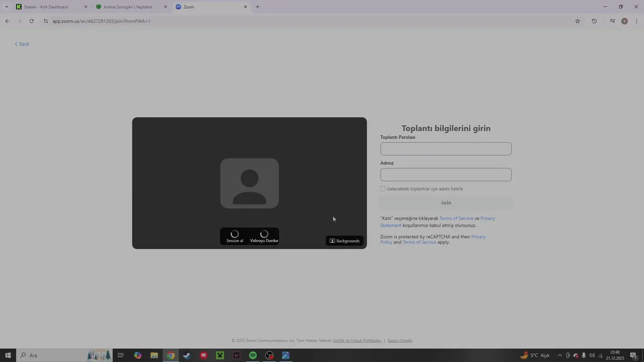Open the volume speaker tray icon
This screenshot has width=644, height=362.
tap(592, 355)
